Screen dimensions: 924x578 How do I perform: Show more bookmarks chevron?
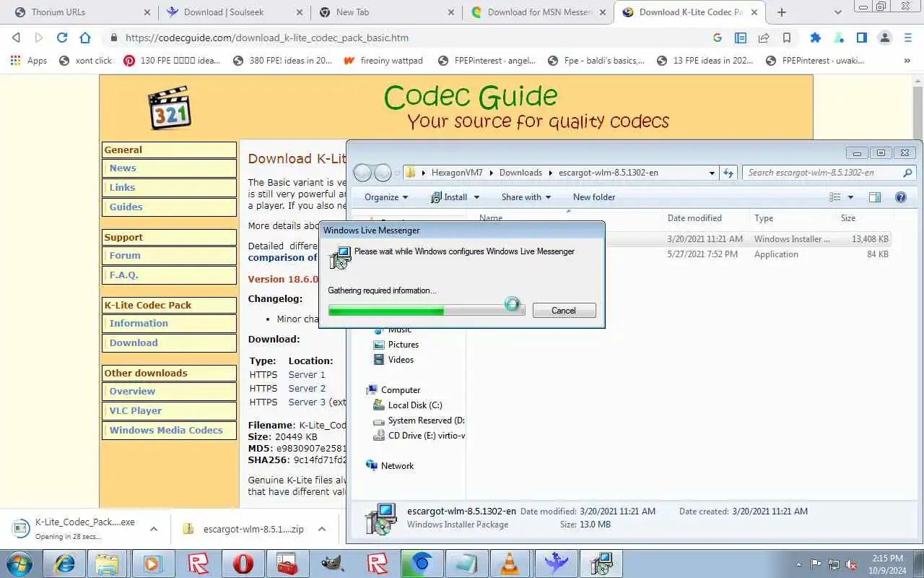(907, 61)
